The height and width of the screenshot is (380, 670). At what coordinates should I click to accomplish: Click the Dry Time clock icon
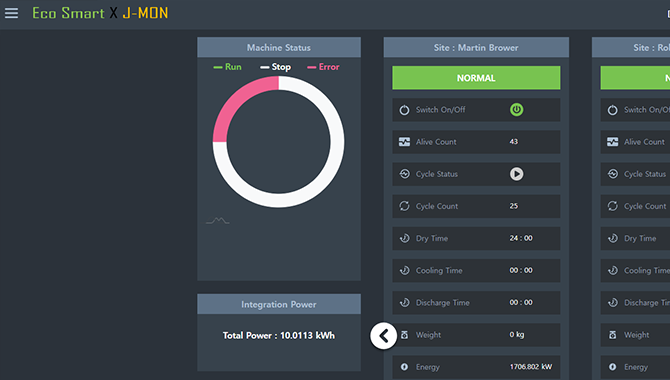[x=404, y=238]
